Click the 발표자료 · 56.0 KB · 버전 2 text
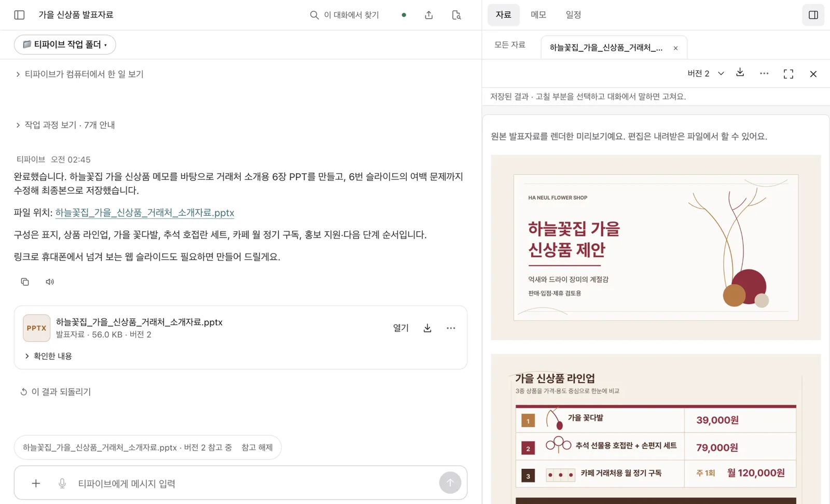 coord(104,335)
